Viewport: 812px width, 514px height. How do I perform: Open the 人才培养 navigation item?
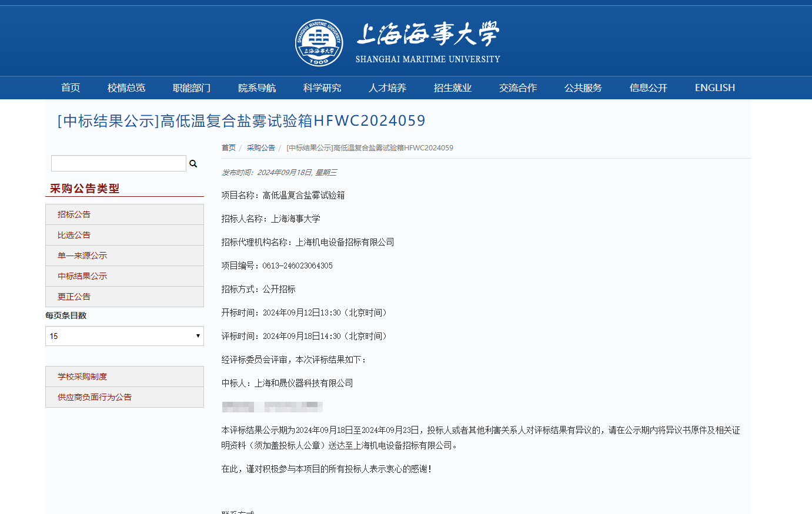pyautogui.click(x=387, y=88)
